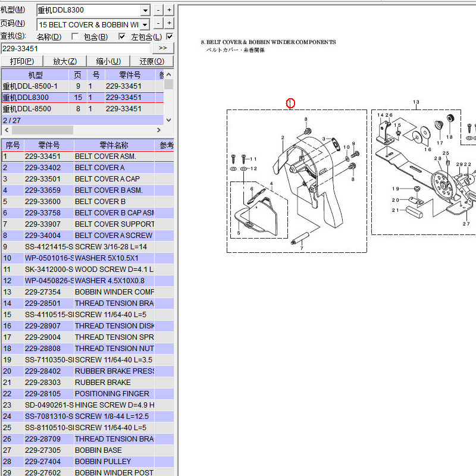
Task: Click the up arrow of the results scrollbar
Action: pyautogui.click(x=169, y=74)
